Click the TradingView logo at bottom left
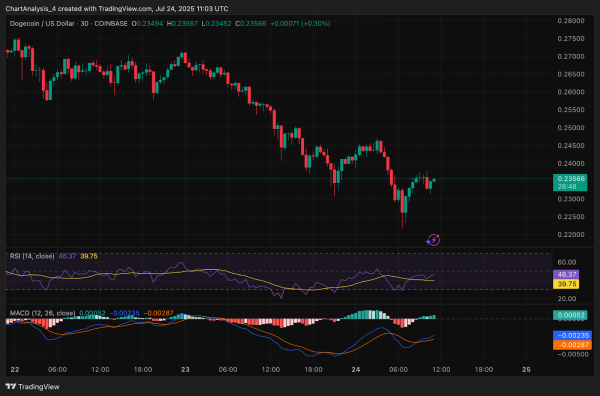 pyautogui.click(x=33, y=386)
